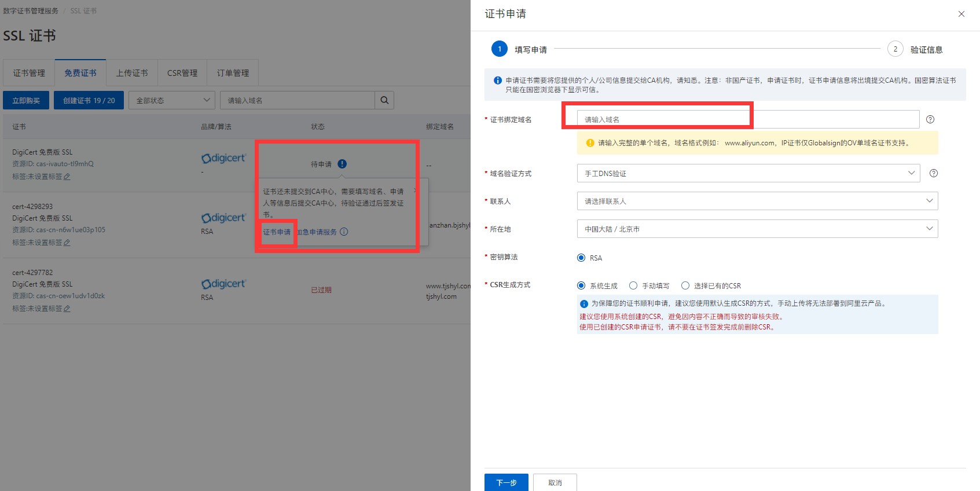
Task: Click the 证书绑定域名 input field
Action: point(748,119)
